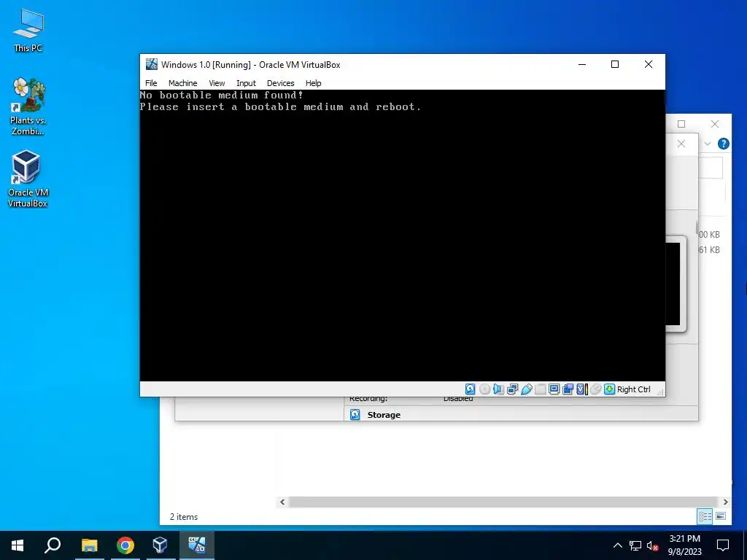The height and width of the screenshot is (560, 747).
Task: Click the green keyboard capture arrow icon
Action: pos(609,389)
